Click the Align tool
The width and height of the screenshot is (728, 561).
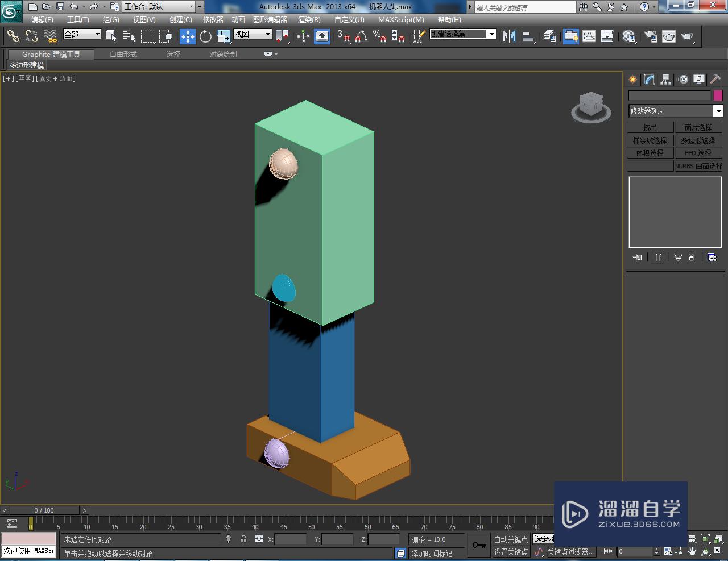point(528,36)
